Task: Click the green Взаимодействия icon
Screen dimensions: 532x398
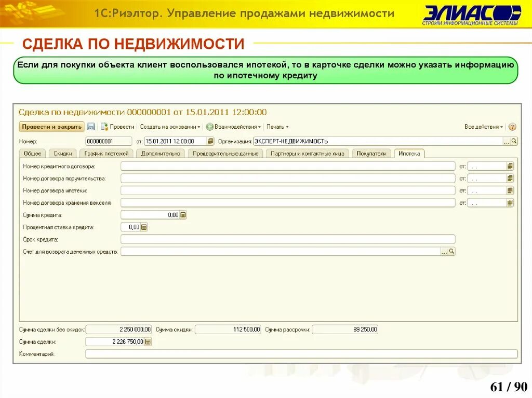Action: pos(210,127)
